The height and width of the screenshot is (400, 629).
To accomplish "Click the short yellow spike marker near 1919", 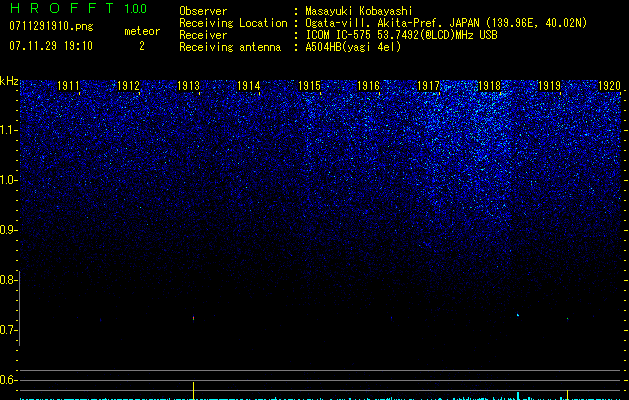I will [567, 395].
